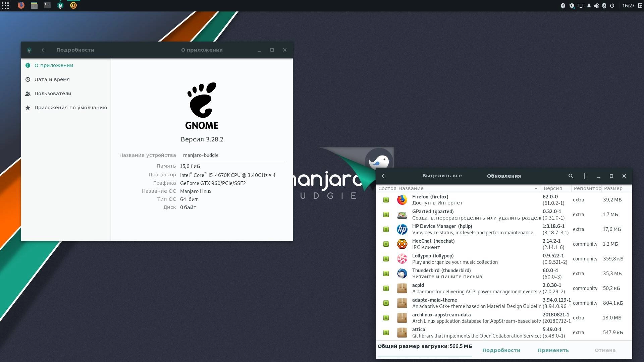Toggle the acpid update state marker
Image resolution: width=644 pixels, height=362 pixels.
pyautogui.click(x=386, y=288)
